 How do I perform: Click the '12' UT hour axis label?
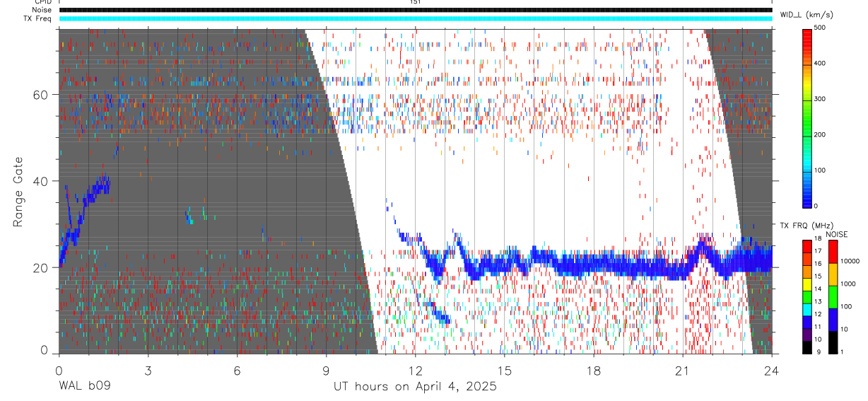click(416, 371)
